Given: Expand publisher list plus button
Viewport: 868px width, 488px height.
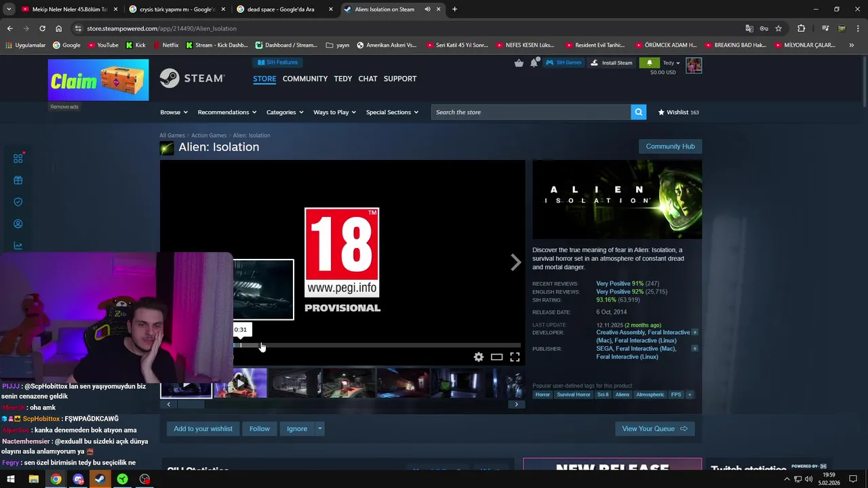Looking at the screenshot, I should tap(694, 348).
